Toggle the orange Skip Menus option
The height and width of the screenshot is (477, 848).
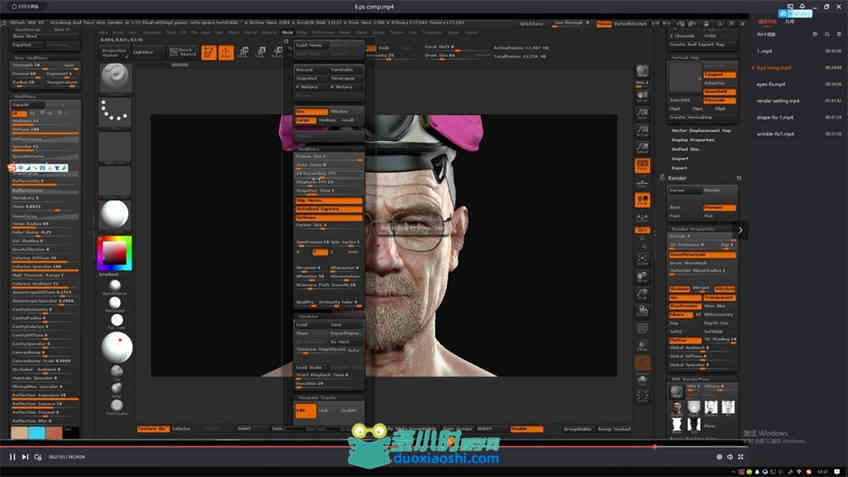[x=329, y=201]
